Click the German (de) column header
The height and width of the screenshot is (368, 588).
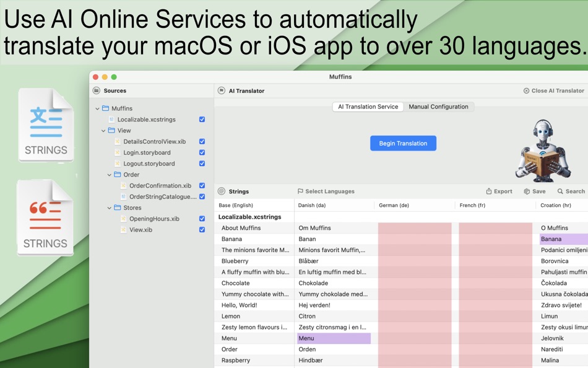click(x=415, y=205)
